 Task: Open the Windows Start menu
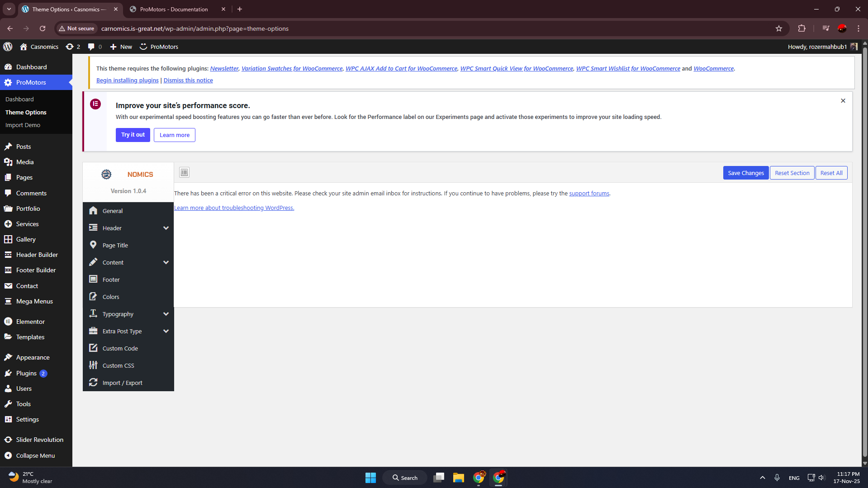[370, 477]
